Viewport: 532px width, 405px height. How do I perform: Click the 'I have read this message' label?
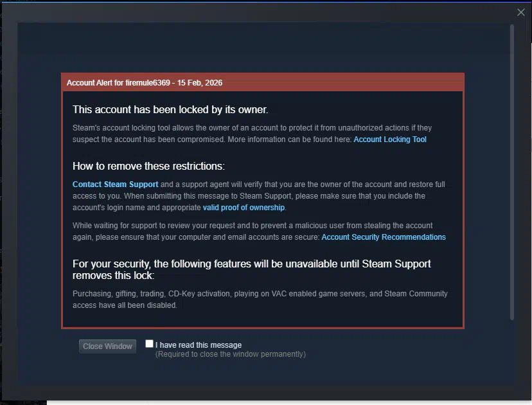[x=199, y=345]
